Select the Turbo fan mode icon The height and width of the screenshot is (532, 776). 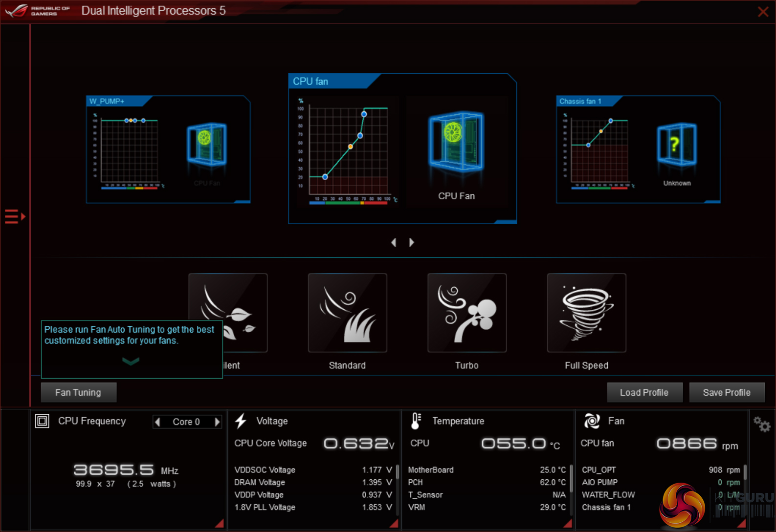(467, 313)
